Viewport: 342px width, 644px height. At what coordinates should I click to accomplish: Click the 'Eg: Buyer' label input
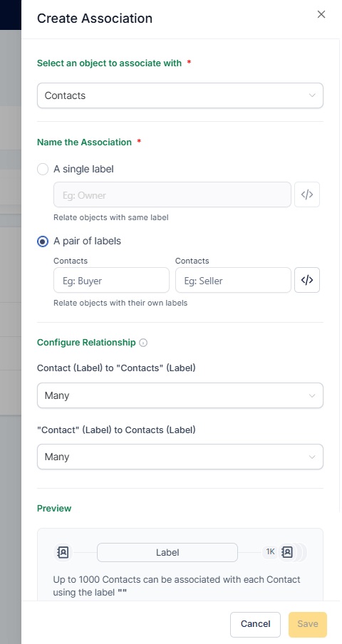(111, 280)
